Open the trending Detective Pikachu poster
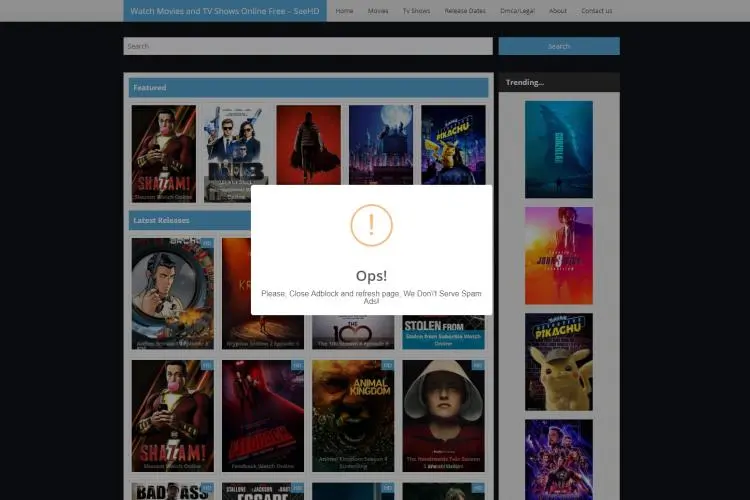The width and height of the screenshot is (750, 500). 559,362
